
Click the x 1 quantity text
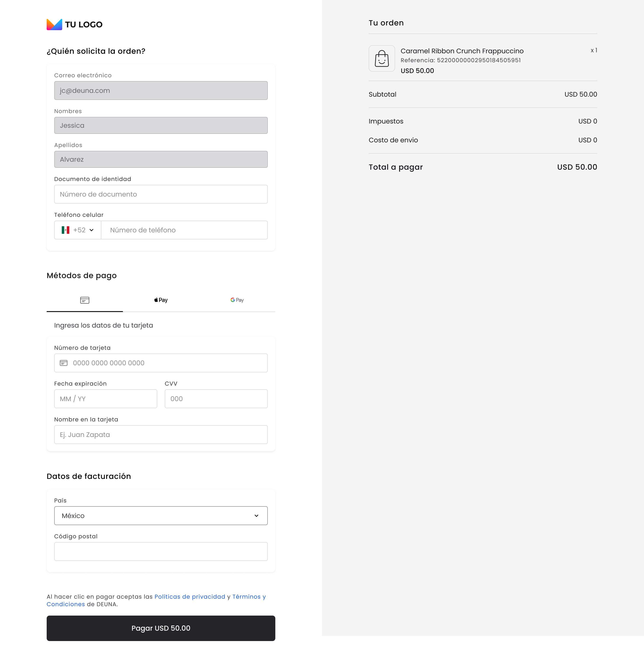(594, 50)
